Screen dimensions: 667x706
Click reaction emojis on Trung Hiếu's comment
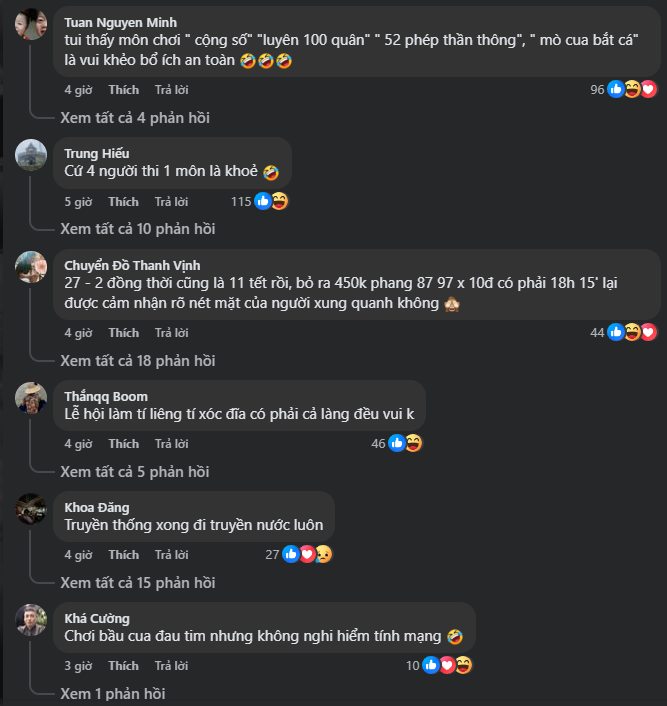point(271,201)
